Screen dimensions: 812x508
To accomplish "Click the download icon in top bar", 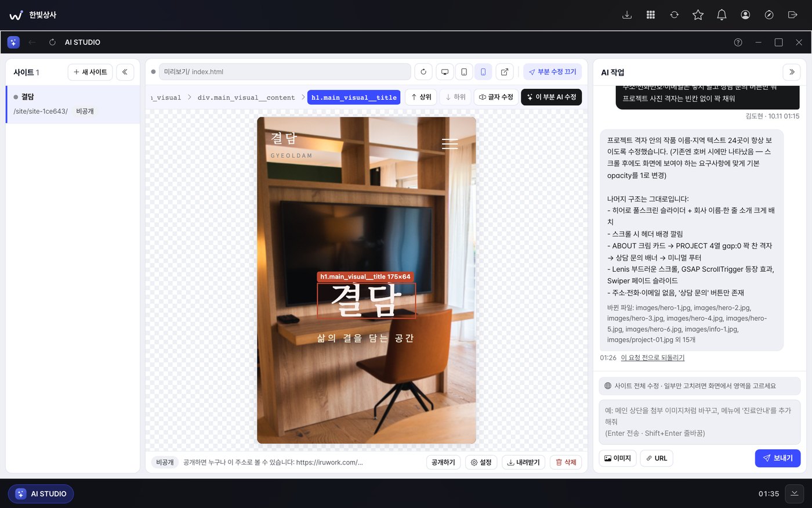I will tap(627, 15).
